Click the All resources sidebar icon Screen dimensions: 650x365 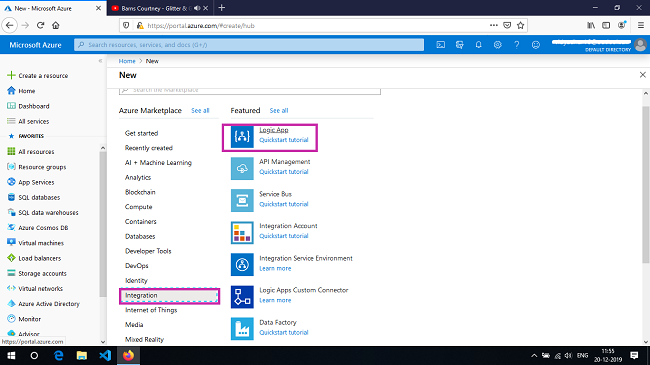11,151
